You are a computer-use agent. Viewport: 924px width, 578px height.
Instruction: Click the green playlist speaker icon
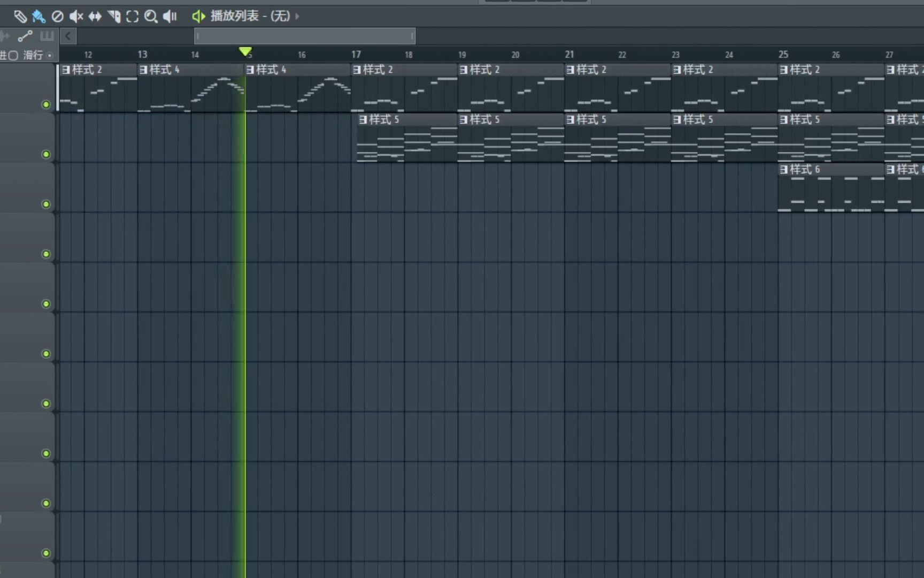(198, 17)
